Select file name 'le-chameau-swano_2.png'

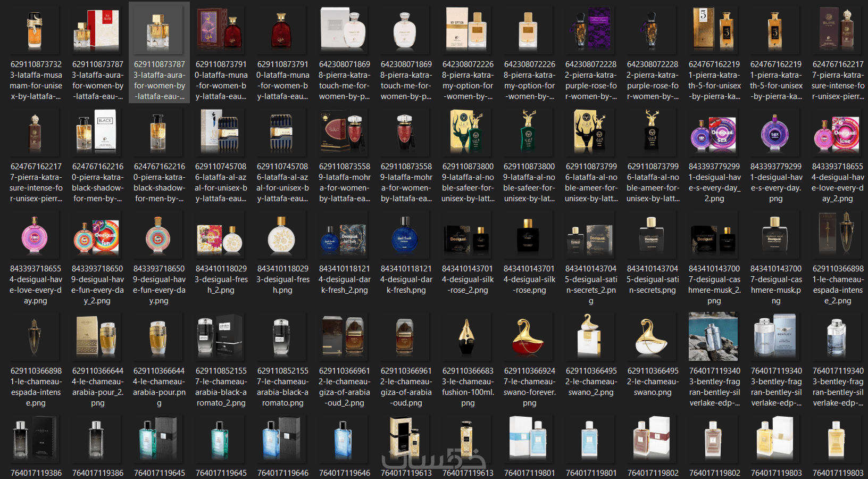point(591,382)
